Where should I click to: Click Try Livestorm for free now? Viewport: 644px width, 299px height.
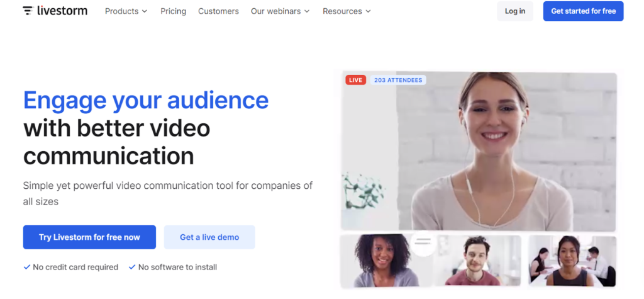(x=89, y=237)
